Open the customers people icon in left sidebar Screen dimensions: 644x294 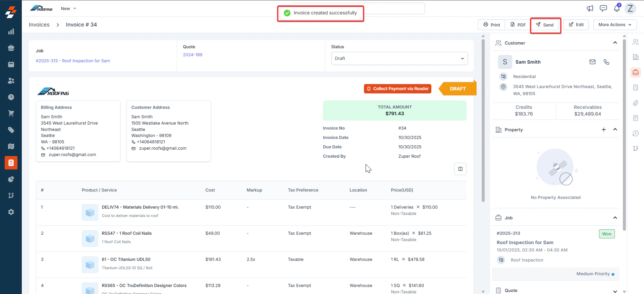pyautogui.click(x=11, y=81)
